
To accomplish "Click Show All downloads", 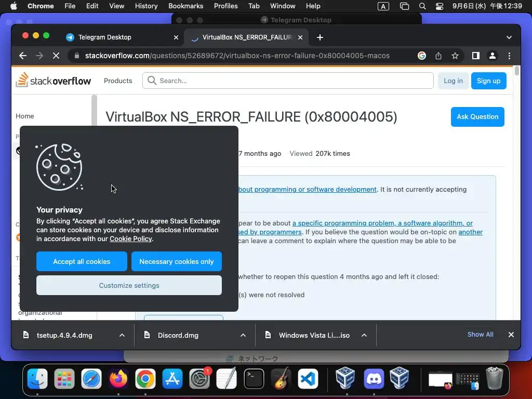I will (x=480, y=335).
